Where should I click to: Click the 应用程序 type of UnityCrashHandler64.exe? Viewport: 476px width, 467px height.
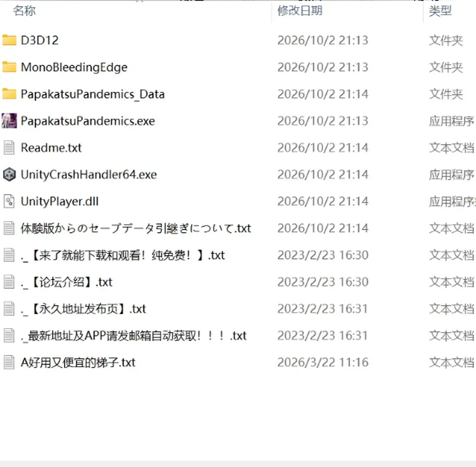click(451, 175)
